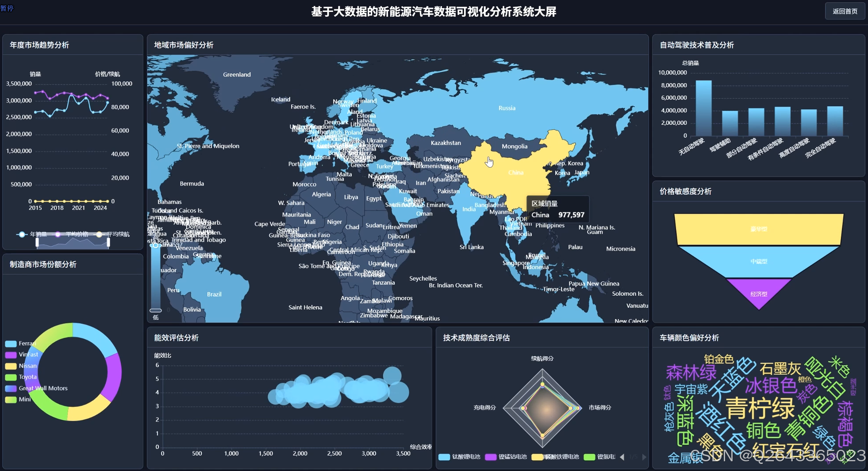Toggle 磷酸铁锂电池 in radar legend
Screen dimensions: 868x471
tap(556, 457)
